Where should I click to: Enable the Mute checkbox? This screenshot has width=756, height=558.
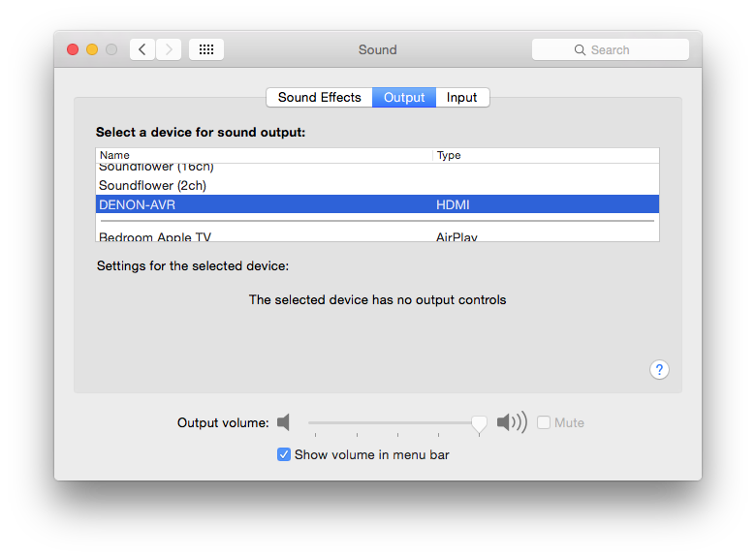coord(544,422)
